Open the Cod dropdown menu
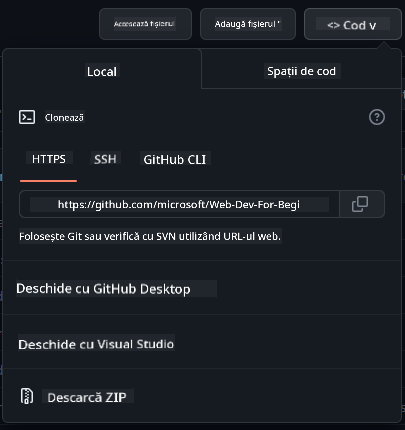The height and width of the screenshot is (430, 405). (x=353, y=24)
